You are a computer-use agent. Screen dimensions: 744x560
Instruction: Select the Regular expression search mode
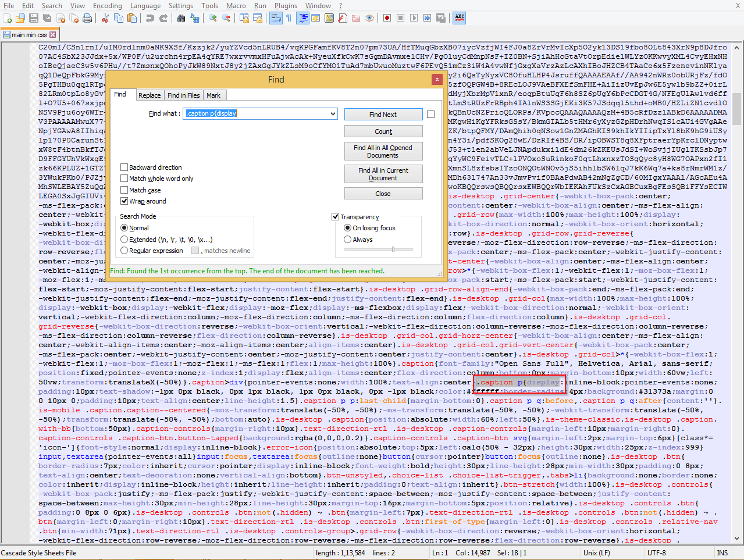tap(124, 251)
